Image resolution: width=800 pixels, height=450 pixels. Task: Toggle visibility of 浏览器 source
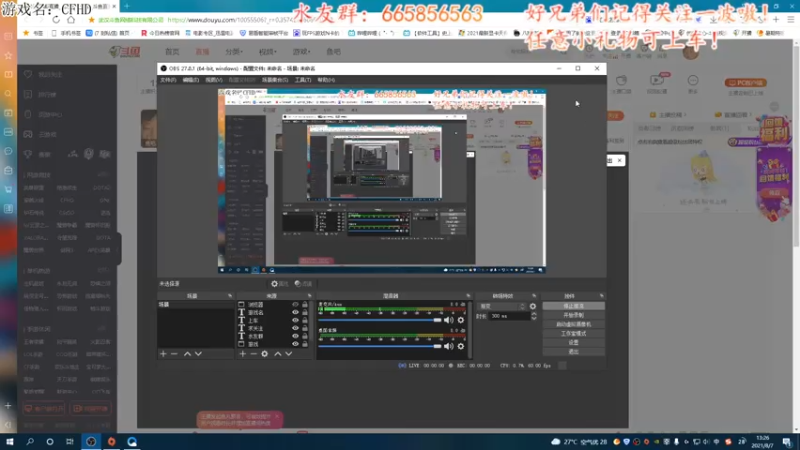pos(295,305)
